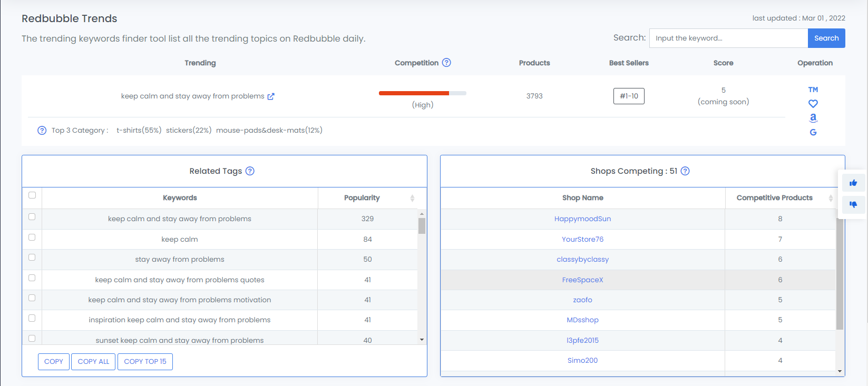Click the t-shirts(55%) category text
Viewport: 868px width, 386px height.
click(x=139, y=131)
